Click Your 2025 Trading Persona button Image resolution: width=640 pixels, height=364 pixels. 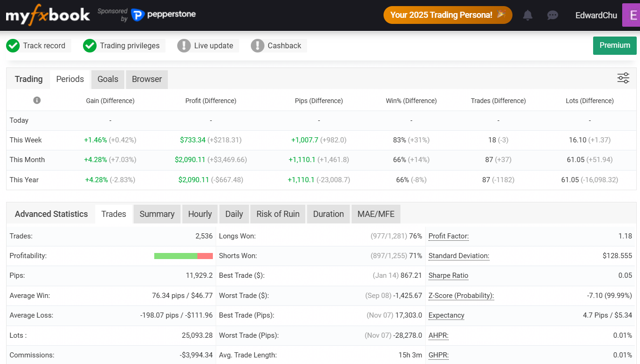click(447, 15)
